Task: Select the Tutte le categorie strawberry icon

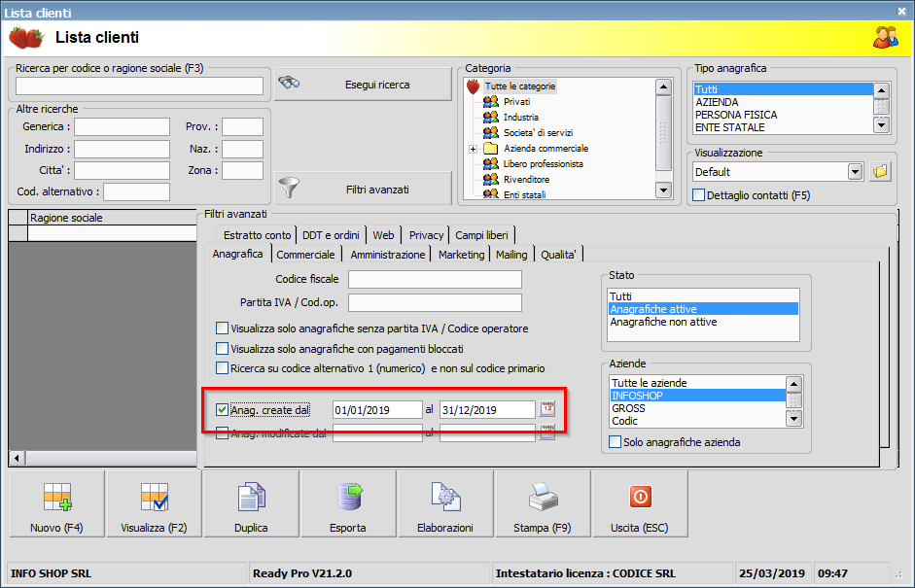Action: [x=474, y=86]
